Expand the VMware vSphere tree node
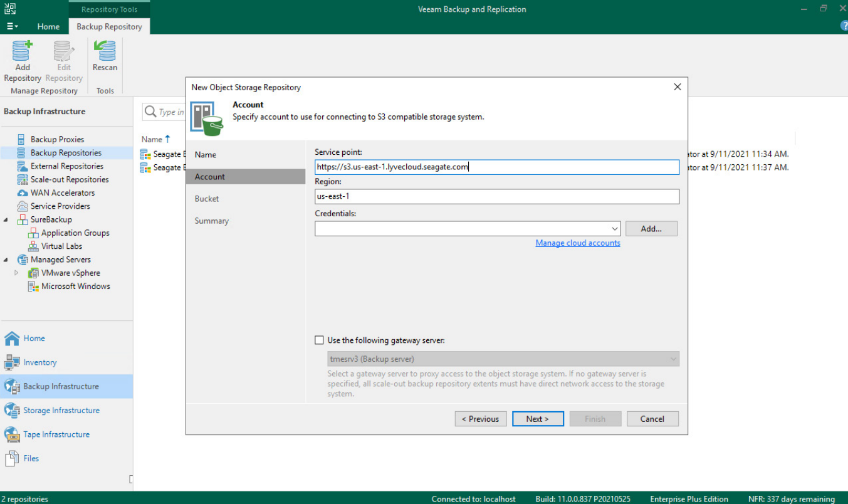This screenshot has width=848, height=504. click(x=17, y=273)
